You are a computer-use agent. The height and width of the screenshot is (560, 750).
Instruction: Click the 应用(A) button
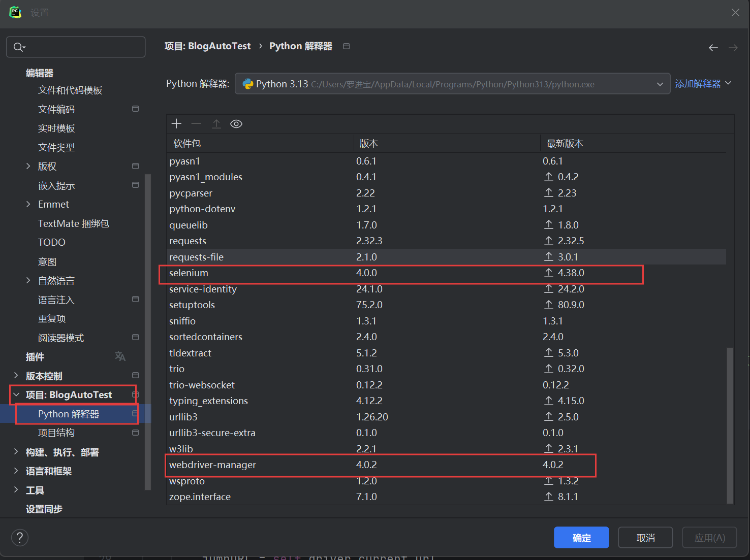pos(709,538)
